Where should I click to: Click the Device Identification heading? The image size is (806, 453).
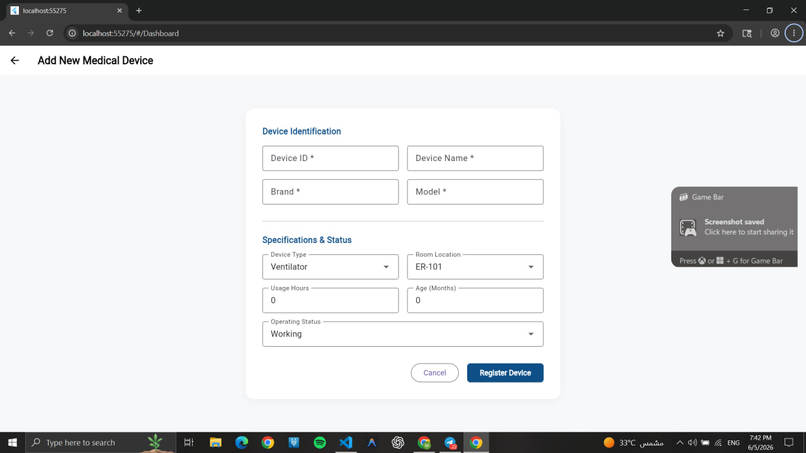tap(301, 131)
